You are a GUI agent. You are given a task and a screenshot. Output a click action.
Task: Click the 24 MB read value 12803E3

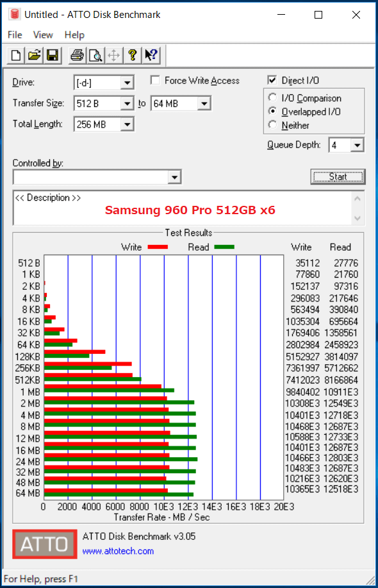pos(341,458)
